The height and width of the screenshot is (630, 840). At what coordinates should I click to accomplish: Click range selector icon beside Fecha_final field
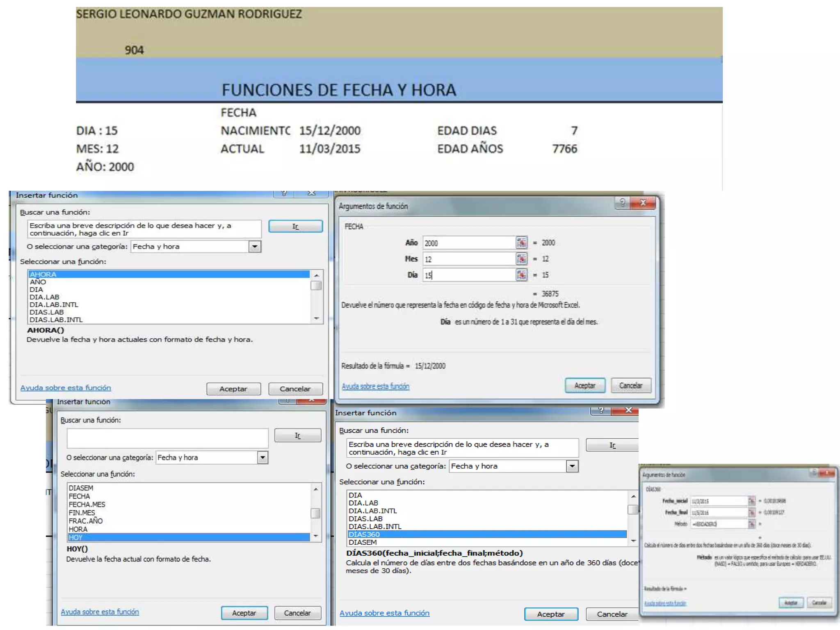751,512
